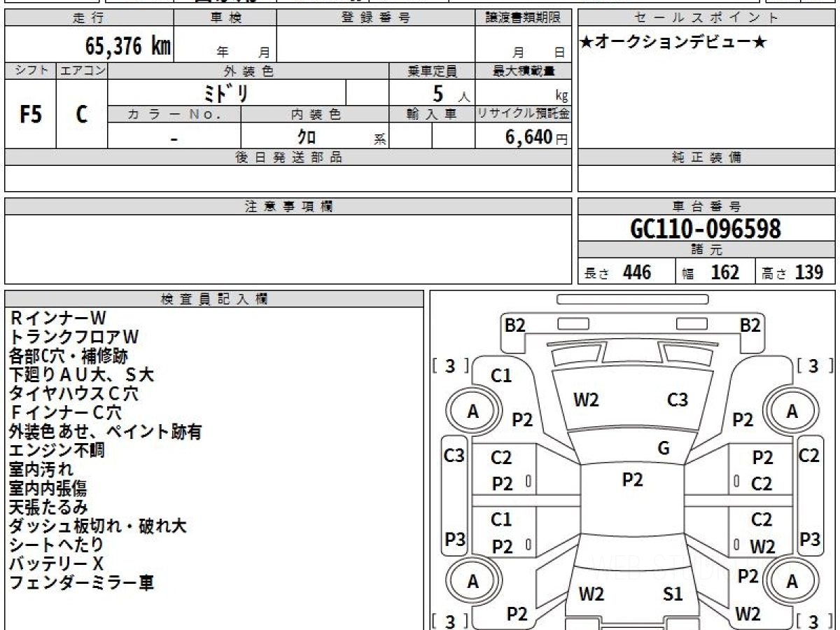This screenshot has width=840, height=630.
Task: Select the トランクフロアW note line
Action: [74, 337]
